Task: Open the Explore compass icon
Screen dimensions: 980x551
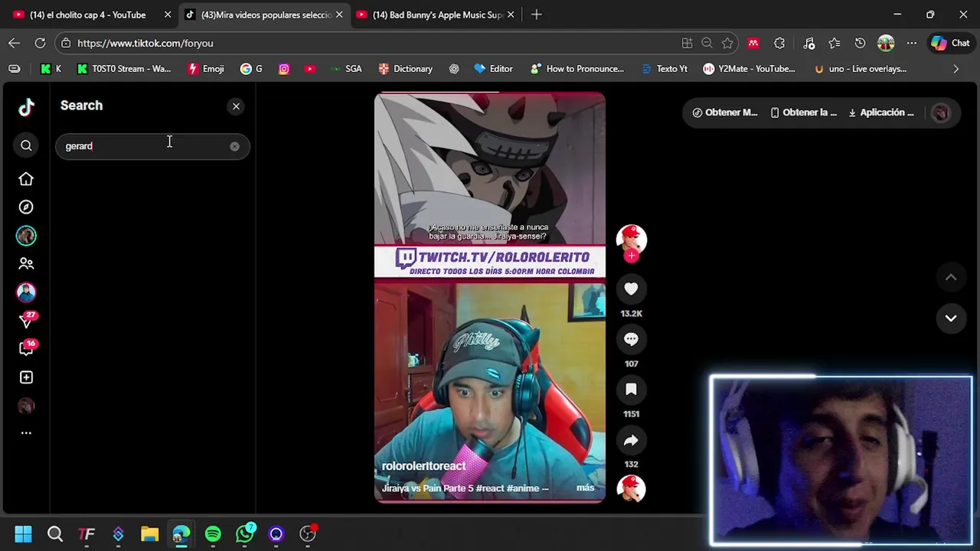Action: pyautogui.click(x=26, y=207)
